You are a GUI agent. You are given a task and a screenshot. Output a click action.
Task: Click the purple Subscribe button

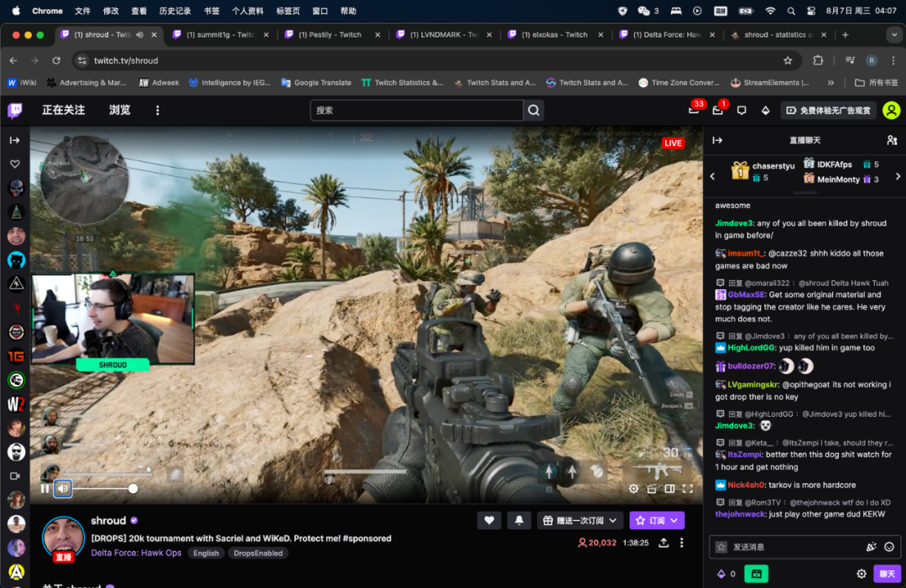coord(657,520)
